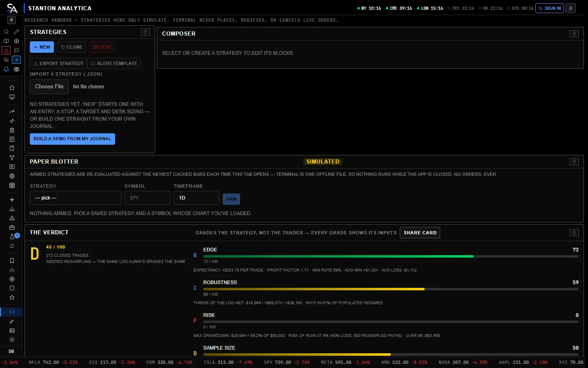The image size is (588, 368).
Task: Open the search magnifier icon in sidebar
Action: [x=6, y=32]
